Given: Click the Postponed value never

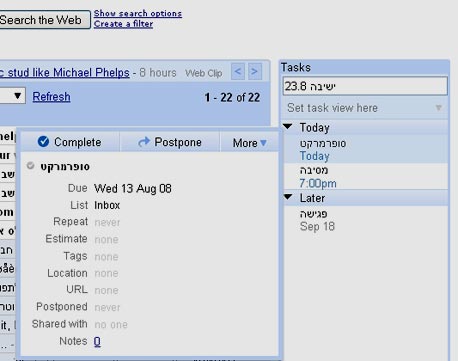Looking at the screenshot, I should [107, 307].
